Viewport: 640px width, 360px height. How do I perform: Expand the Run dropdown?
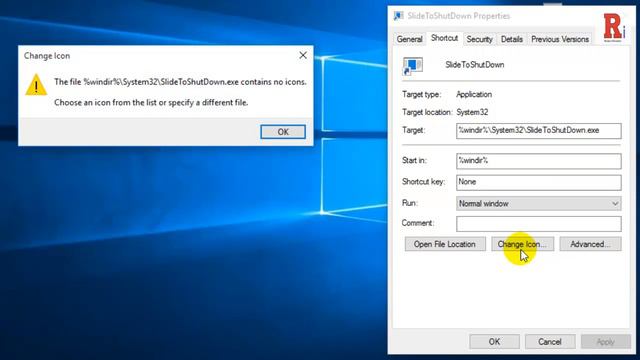coord(539,203)
